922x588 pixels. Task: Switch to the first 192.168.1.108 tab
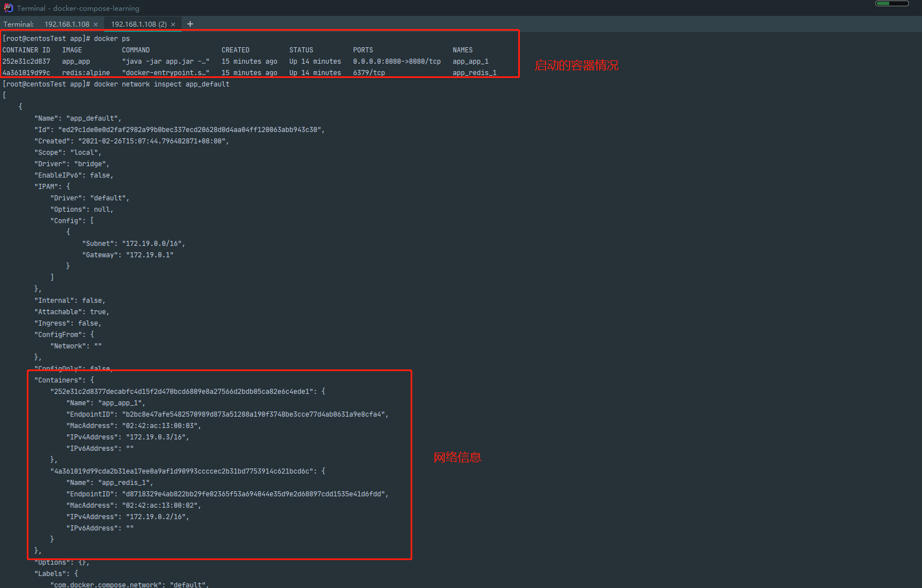[67, 24]
